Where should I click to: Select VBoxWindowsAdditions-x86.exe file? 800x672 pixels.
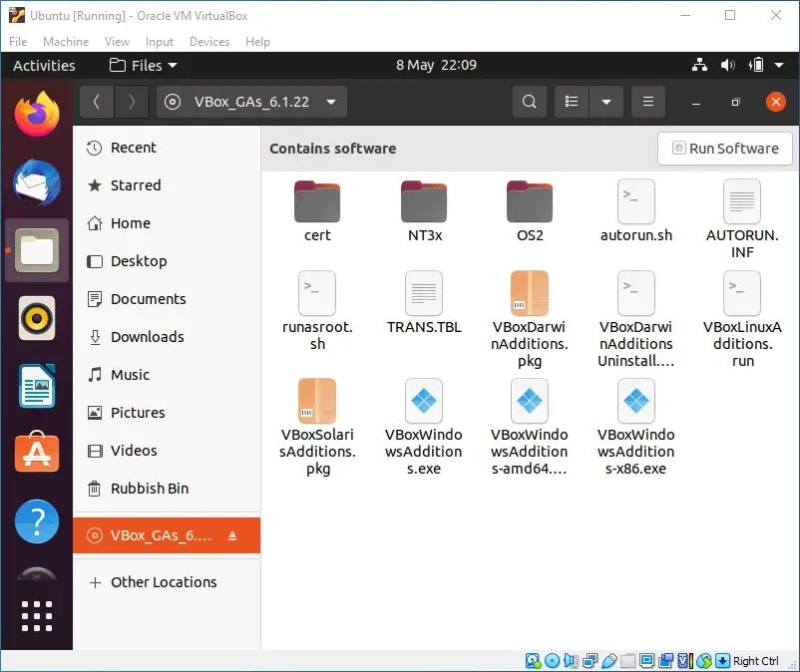[636, 428]
